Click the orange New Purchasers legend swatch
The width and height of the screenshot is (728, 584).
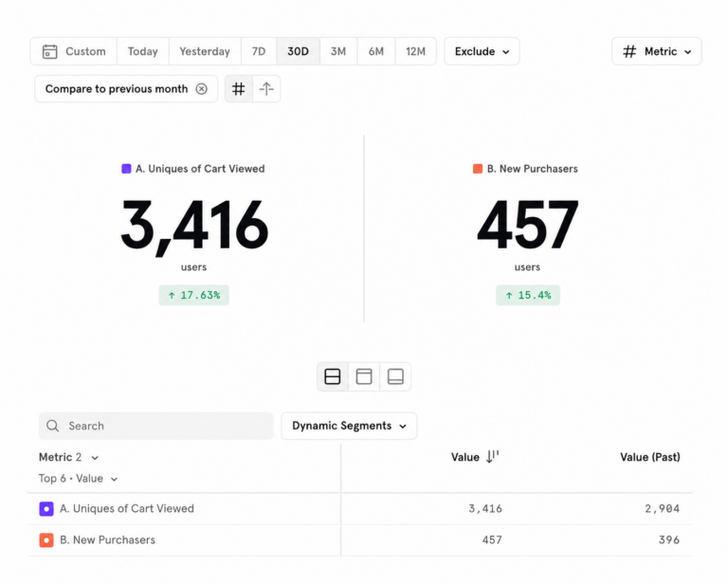[478, 169]
